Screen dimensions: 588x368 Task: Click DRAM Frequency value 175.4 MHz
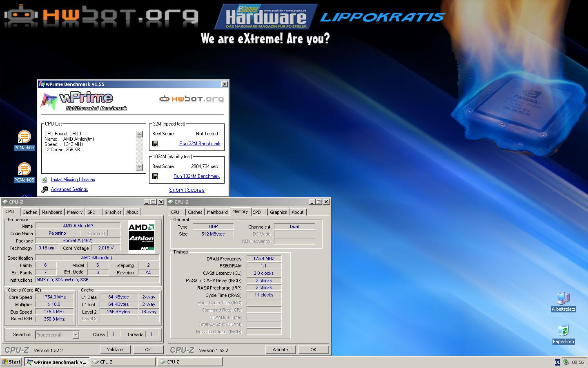coord(264,258)
